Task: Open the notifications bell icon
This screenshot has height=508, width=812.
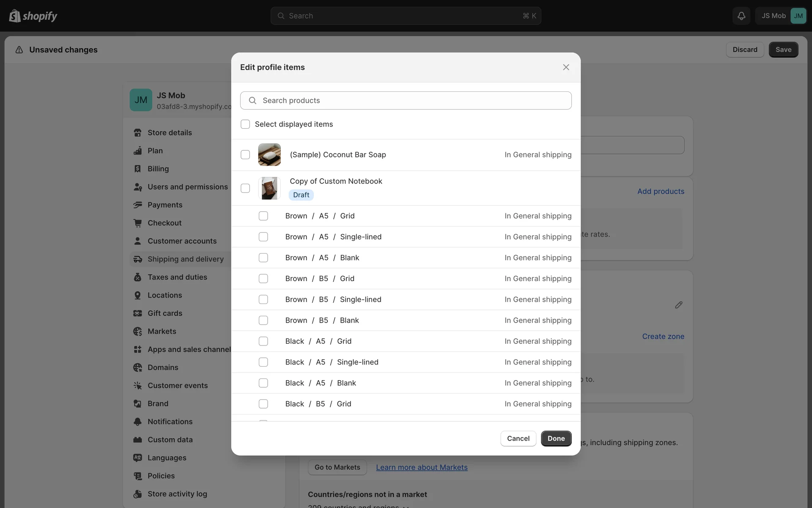Action: pyautogui.click(x=741, y=16)
